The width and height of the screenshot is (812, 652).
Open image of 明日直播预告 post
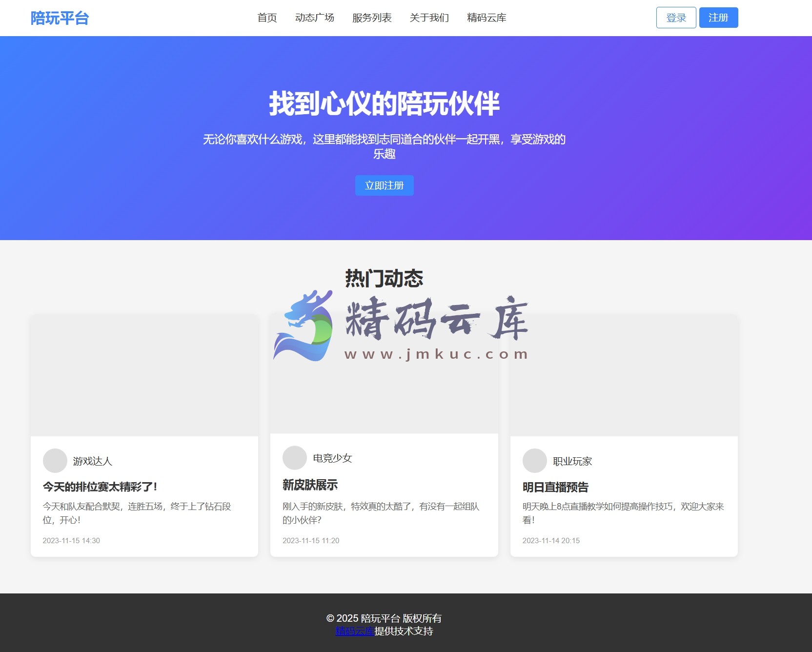coord(624,375)
